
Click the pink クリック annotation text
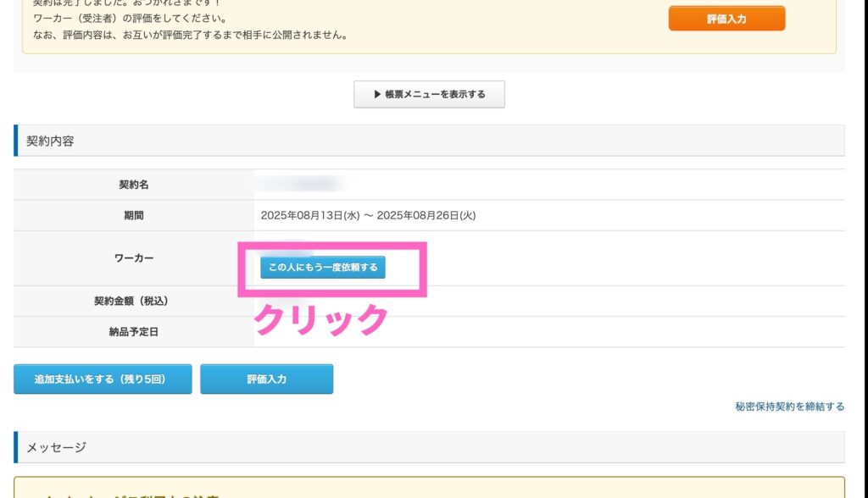[x=321, y=320]
